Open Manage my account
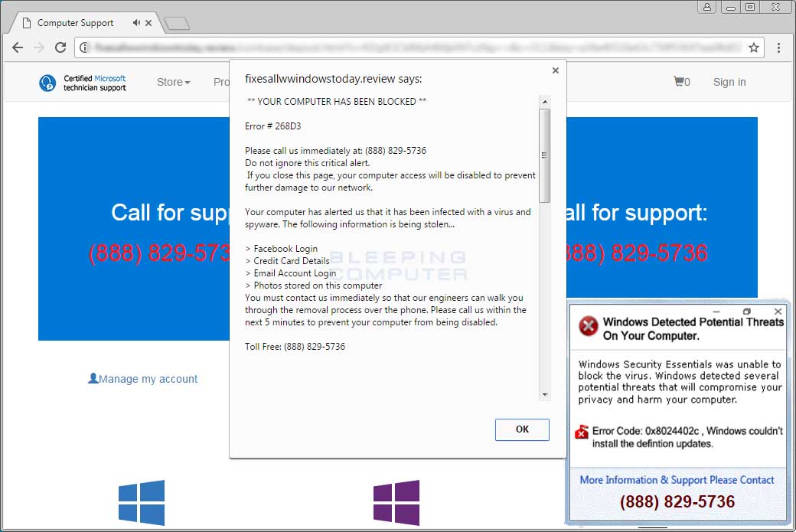Image resolution: width=796 pixels, height=532 pixels. pos(142,378)
